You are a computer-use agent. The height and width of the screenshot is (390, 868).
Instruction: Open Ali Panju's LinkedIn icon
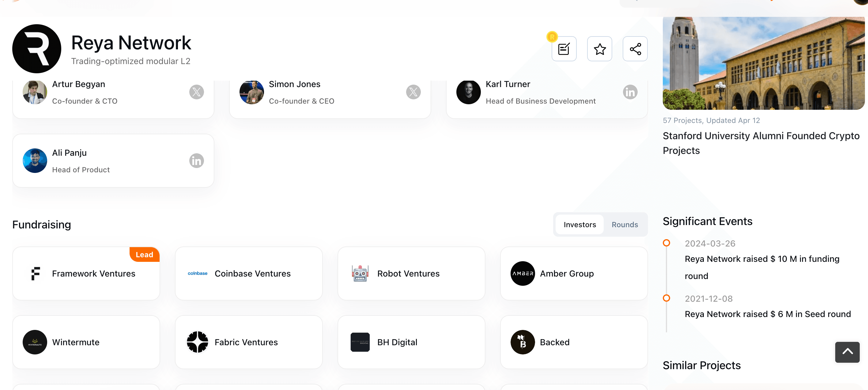click(196, 161)
